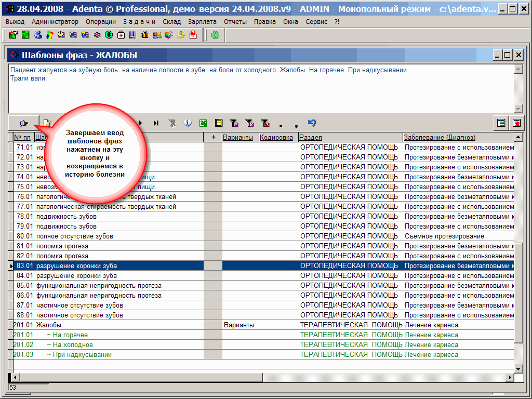Click the red close-list icon at right
The image size is (532, 399).
516,123
